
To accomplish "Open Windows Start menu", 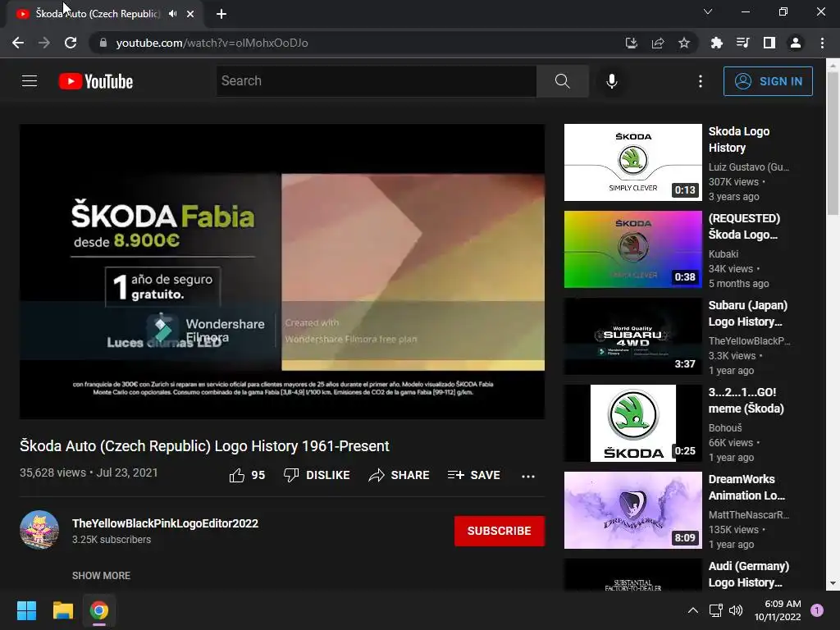I will (x=26, y=610).
